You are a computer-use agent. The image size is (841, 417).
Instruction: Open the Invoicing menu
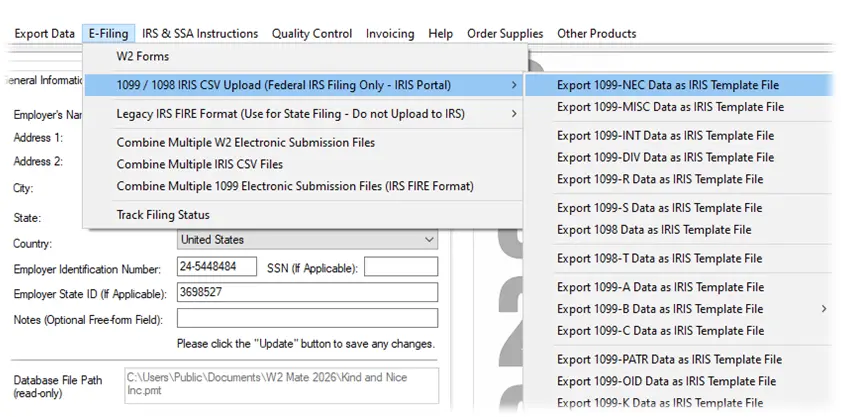390,33
